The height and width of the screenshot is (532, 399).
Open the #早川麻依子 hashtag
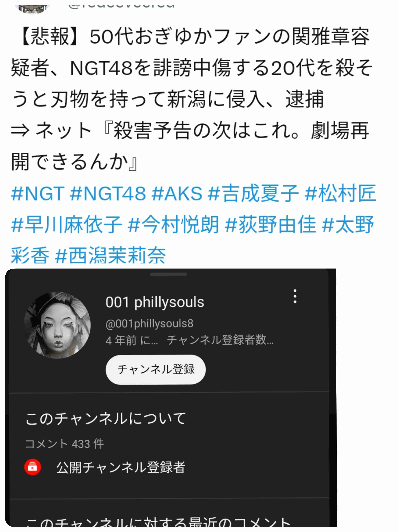pos(67,224)
